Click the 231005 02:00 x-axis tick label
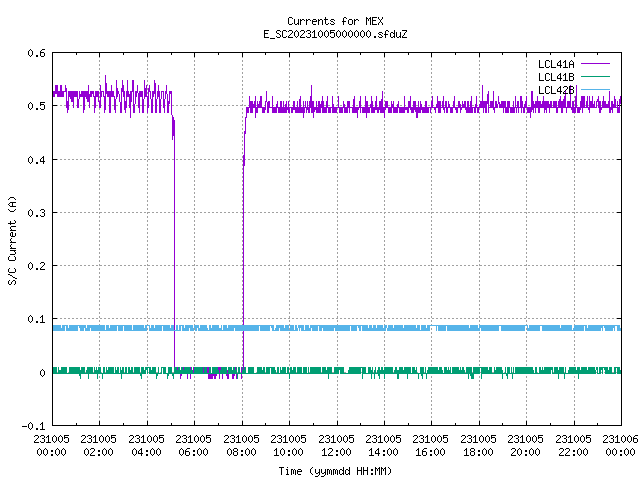Image resolution: width=640 pixels, height=480 pixels. pos(98,446)
